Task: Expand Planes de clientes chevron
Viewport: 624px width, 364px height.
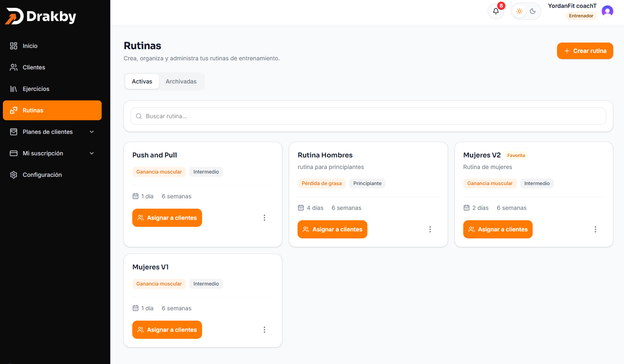Action: 92,132
